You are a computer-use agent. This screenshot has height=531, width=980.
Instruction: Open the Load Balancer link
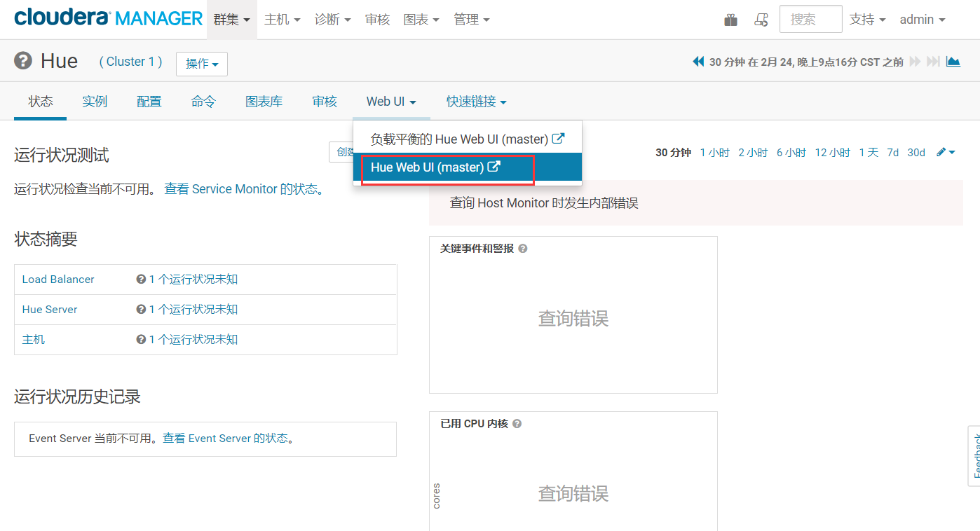pyautogui.click(x=58, y=279)
